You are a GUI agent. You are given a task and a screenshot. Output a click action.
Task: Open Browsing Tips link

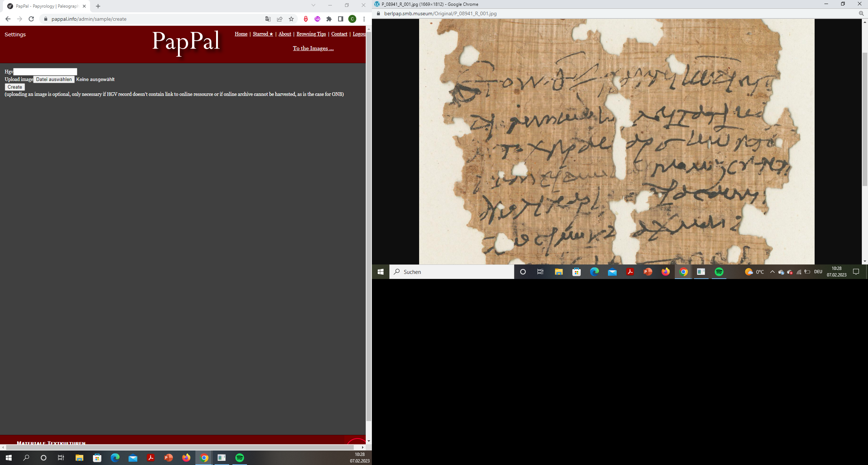tap(311, 34)
